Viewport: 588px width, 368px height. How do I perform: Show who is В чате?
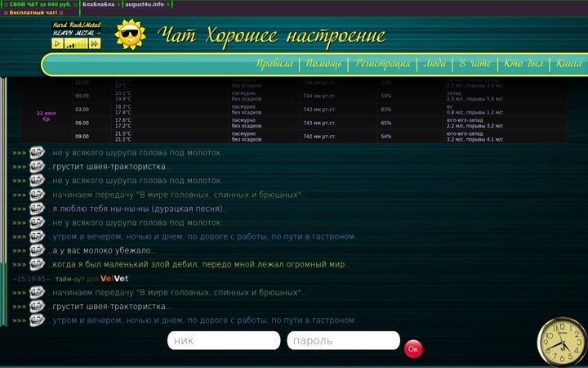click(475, 64)
